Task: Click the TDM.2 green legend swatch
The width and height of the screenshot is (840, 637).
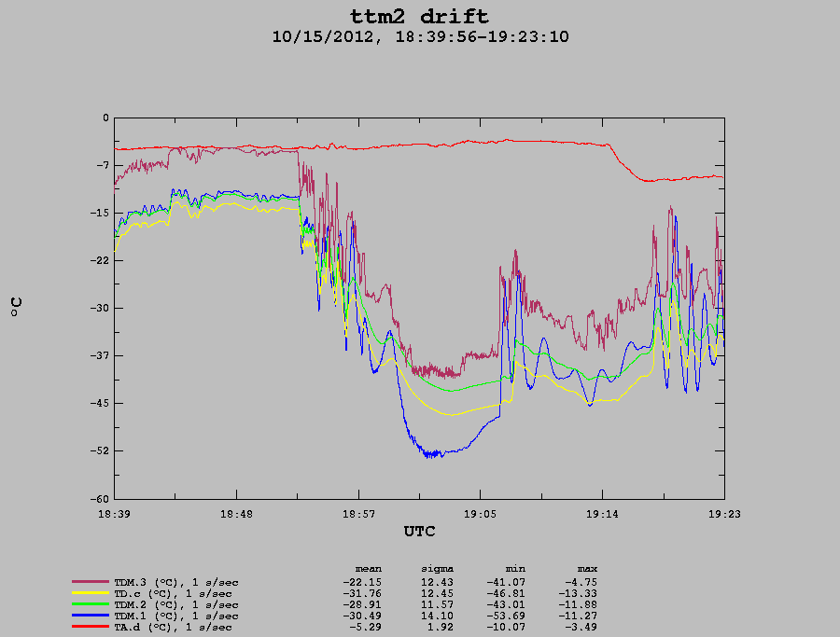Action: [91, 604]
